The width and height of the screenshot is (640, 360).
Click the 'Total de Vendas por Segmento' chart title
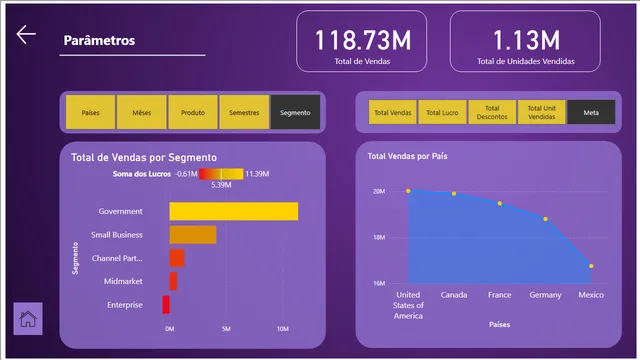144,158
